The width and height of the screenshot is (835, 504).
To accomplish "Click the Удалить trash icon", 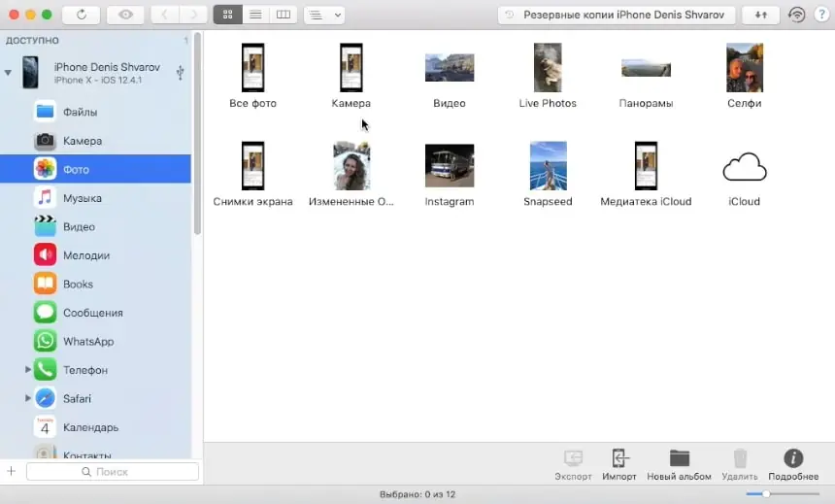I will pyautogui.click(x=740, y=458).
